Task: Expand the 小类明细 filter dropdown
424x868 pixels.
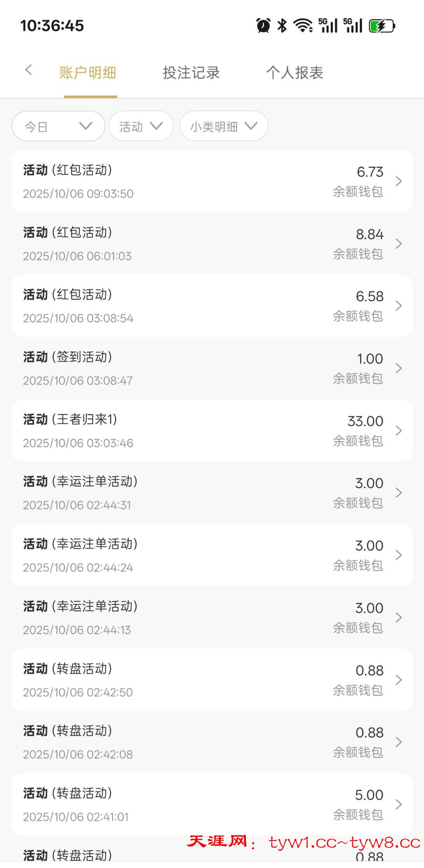Action: tap(223, 126)
